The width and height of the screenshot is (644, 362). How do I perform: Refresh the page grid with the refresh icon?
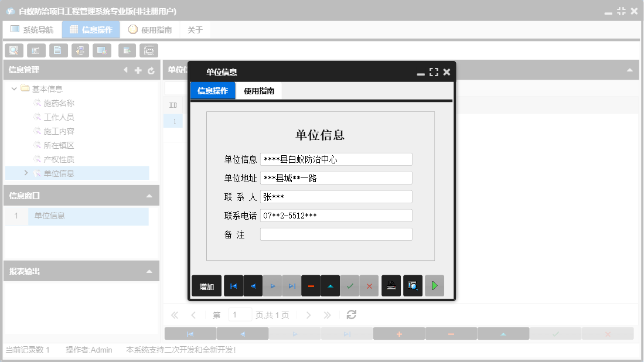pos(350,315)
